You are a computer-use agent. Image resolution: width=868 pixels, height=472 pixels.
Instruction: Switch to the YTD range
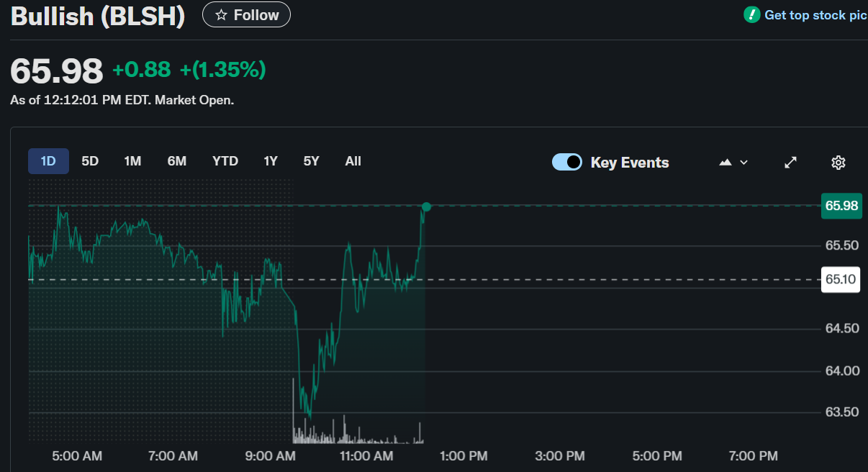point(225,161)
